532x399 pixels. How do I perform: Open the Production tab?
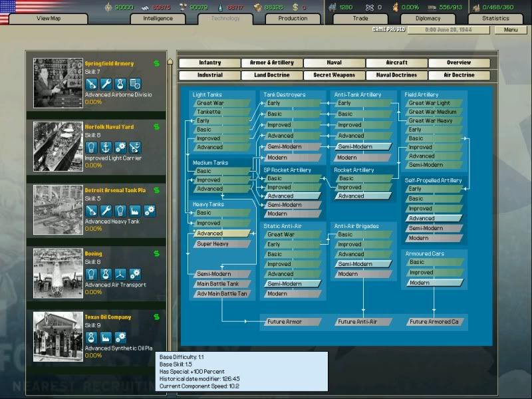tap(293, 19)
